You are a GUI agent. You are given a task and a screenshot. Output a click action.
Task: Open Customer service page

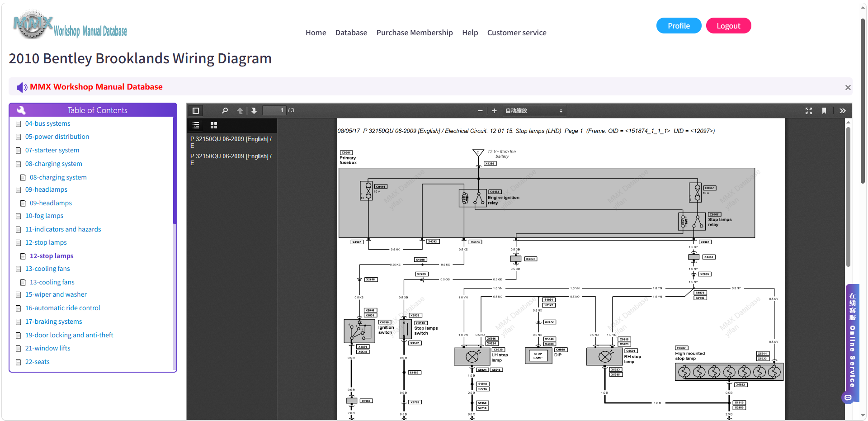(x=517, y=33)
